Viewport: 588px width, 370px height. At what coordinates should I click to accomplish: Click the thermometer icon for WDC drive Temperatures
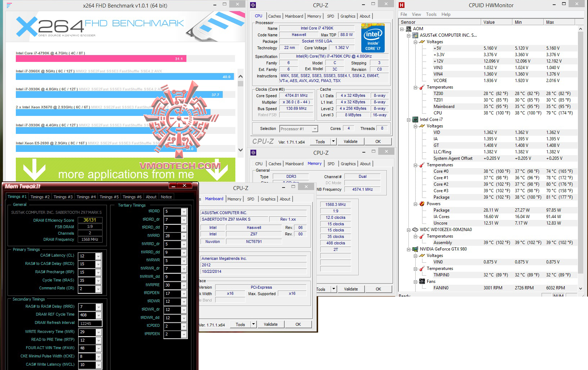[422, 236]
